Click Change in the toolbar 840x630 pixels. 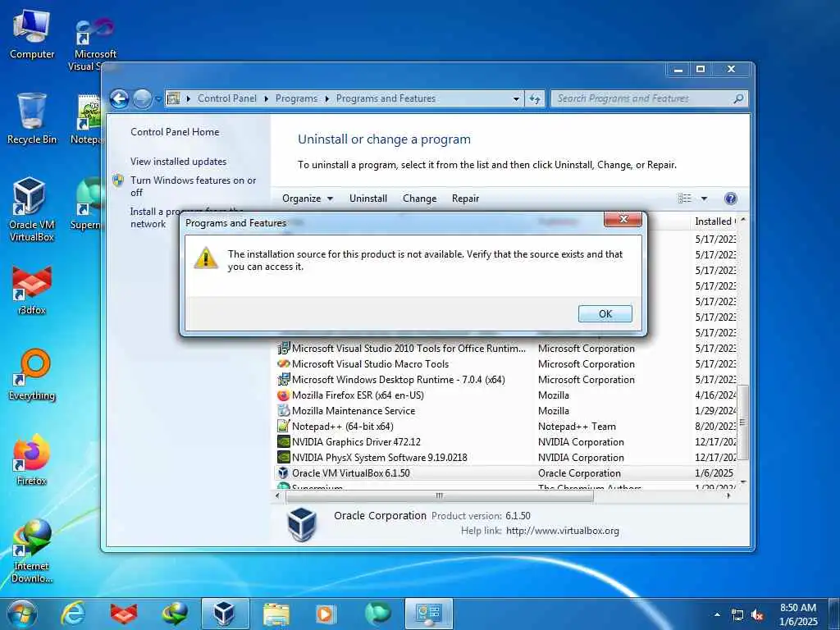[419, 199]
